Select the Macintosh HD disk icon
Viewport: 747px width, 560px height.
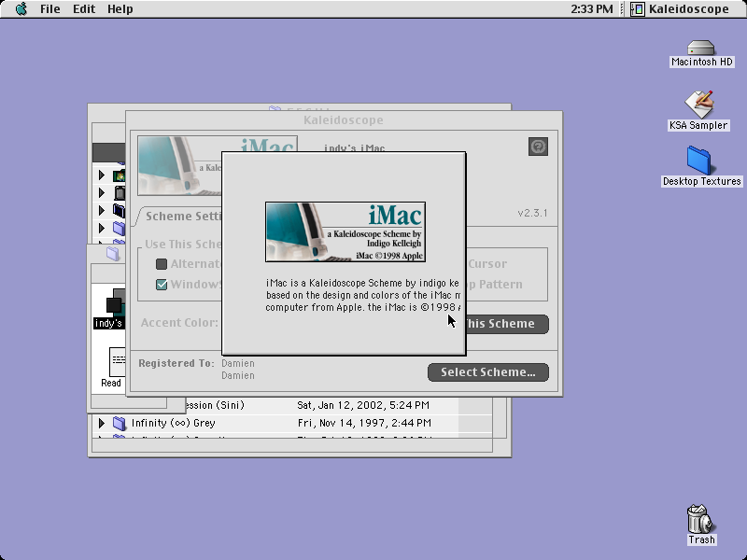[x=701, y=54]
